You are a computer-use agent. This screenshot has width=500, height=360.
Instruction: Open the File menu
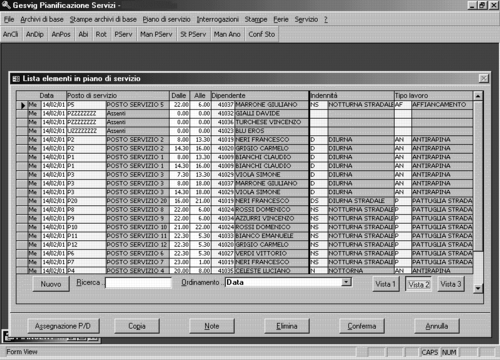(9, 19)
